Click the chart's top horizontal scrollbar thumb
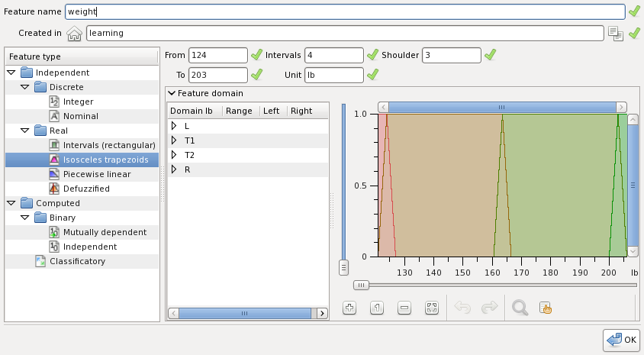The image size is (644, 355). (x=502, y=107)
